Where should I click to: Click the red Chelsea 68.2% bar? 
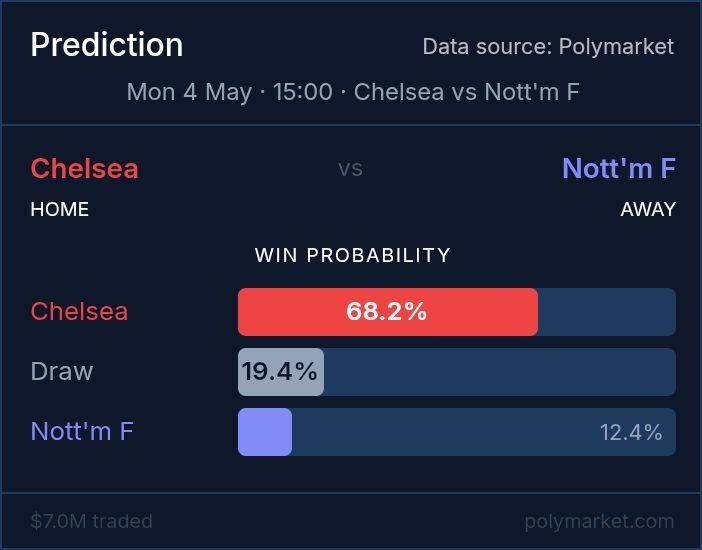click(388, 312)
